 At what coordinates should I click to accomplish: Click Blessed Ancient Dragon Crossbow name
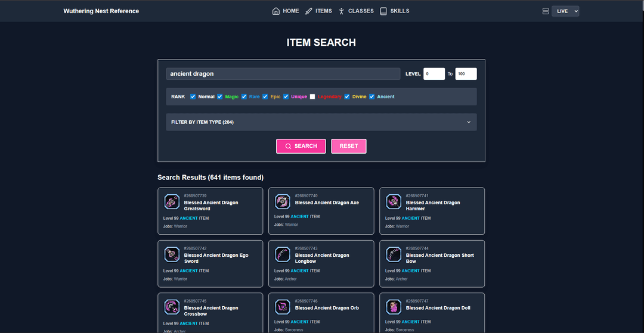pyautogui.click(x=211, y=311)
